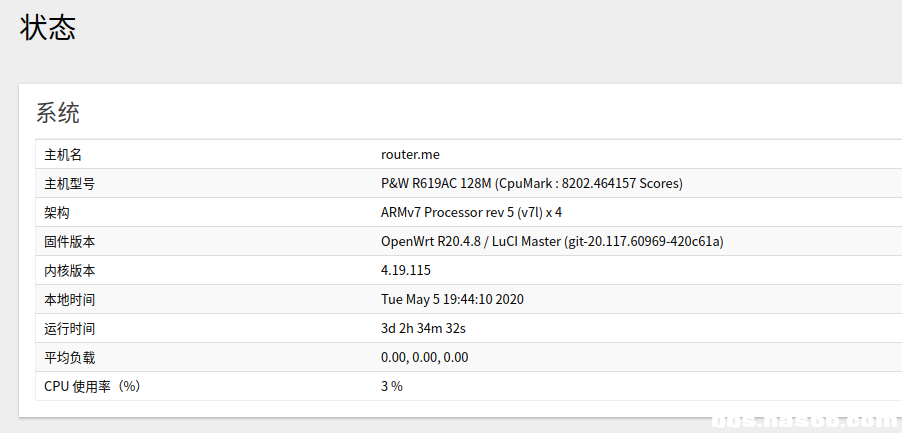Click the ARMv7 Processor architecture value
The image size is (902, 433).
[471, 213]
